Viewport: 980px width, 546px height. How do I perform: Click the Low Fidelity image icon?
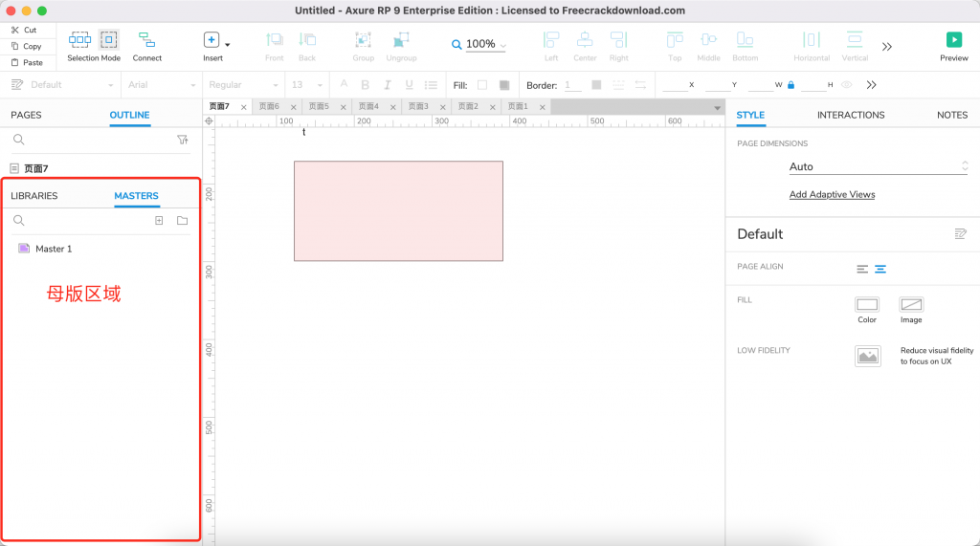click(867, 356)
